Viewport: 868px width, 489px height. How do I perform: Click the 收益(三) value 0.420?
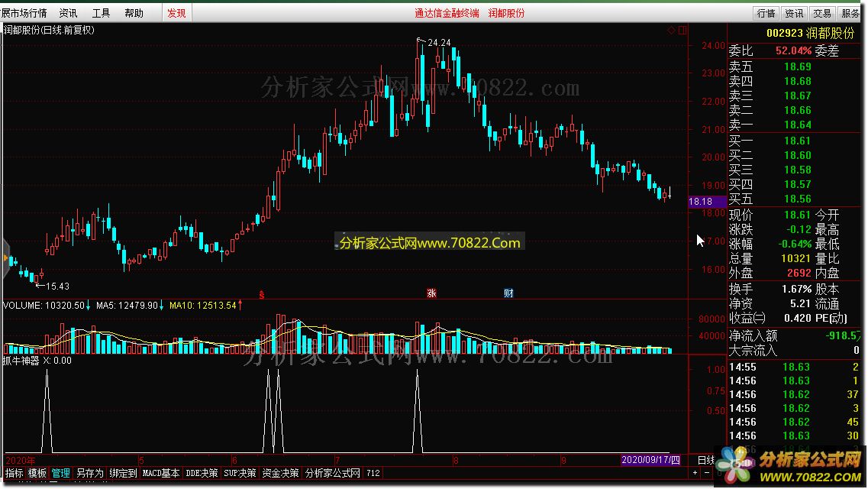(x=798, y=319)
